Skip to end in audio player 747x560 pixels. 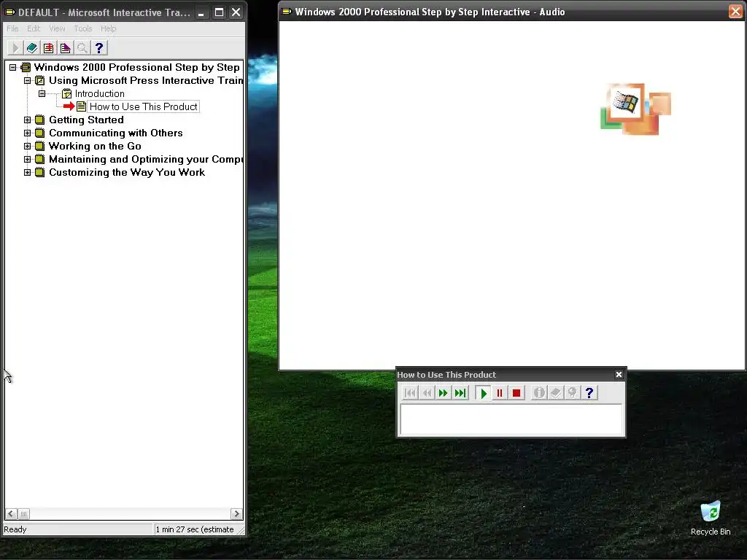[461, 393]
